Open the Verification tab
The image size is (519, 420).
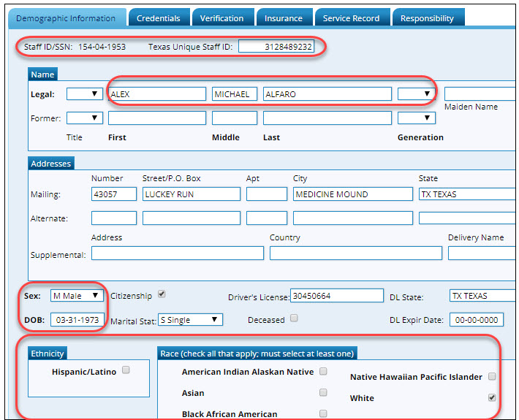tap(222, 18)
